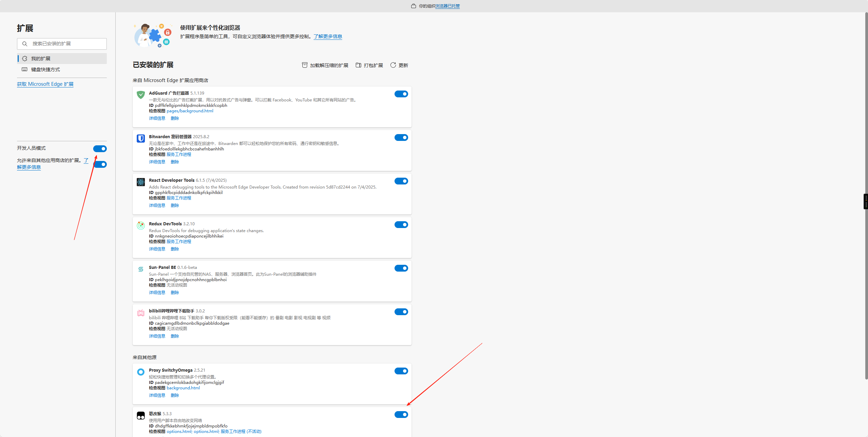Click the 来自其他源 section heading
The width and height of the screenshot is (868, 437).
coord(145,357)
